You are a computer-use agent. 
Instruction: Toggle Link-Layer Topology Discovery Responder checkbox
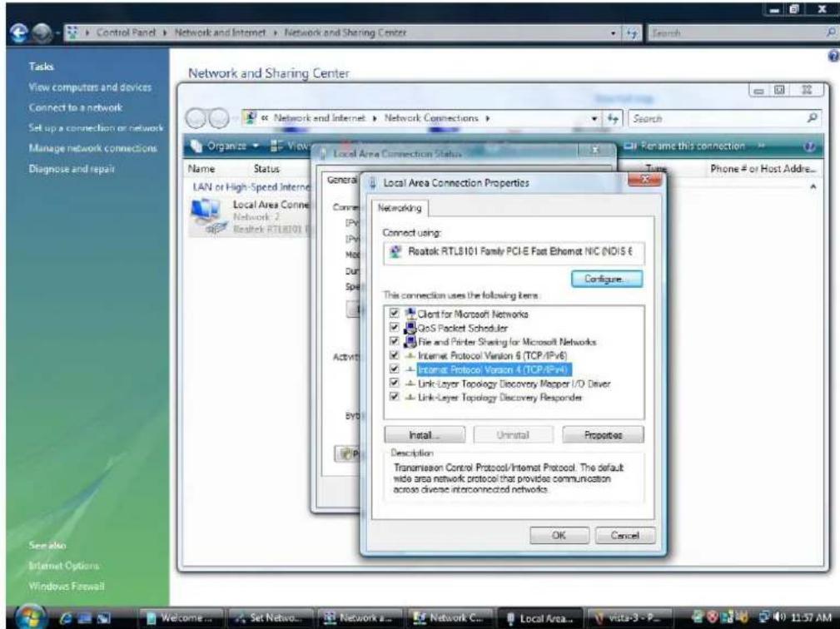coord(395,397)
